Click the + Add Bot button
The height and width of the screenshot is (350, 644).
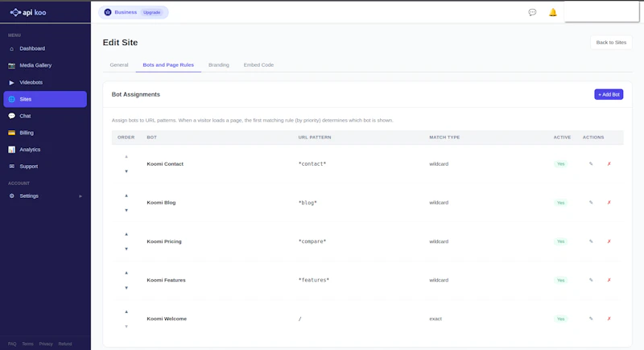tap(609, 94)
